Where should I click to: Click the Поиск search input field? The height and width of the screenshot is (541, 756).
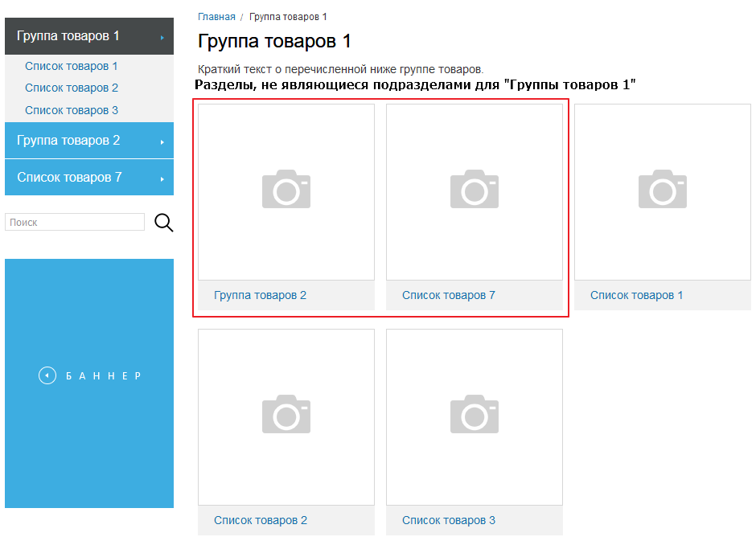pos(75,223)
